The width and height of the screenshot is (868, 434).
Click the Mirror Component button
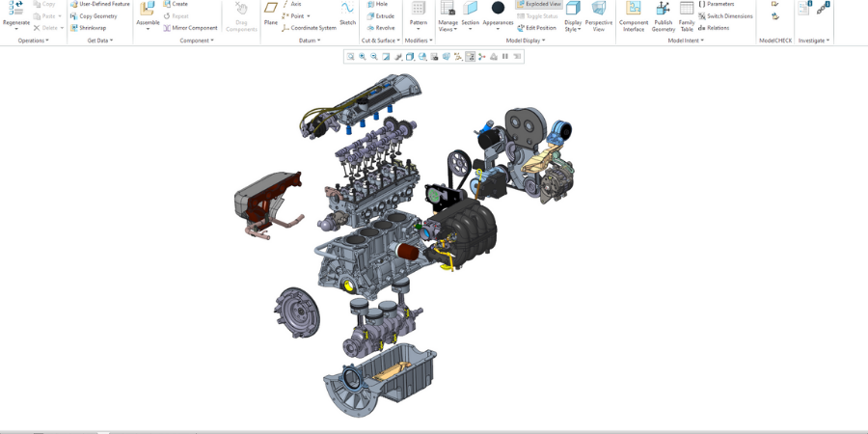pyautogui.click(x=190, y=28)
